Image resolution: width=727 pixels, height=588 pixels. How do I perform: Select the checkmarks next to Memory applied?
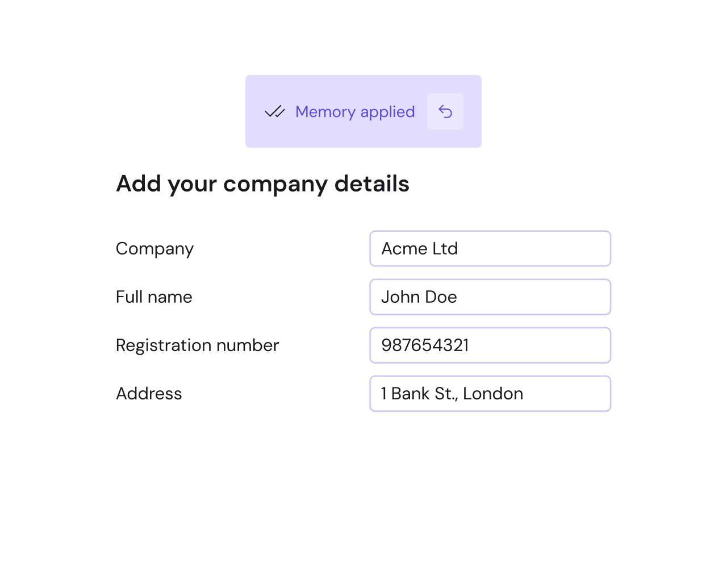click(x=275, y=112)
